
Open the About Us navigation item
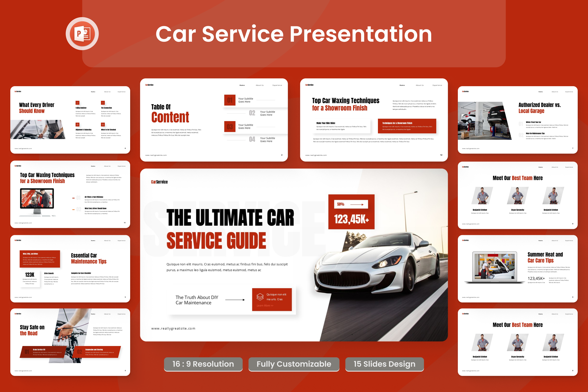[260, 85]
